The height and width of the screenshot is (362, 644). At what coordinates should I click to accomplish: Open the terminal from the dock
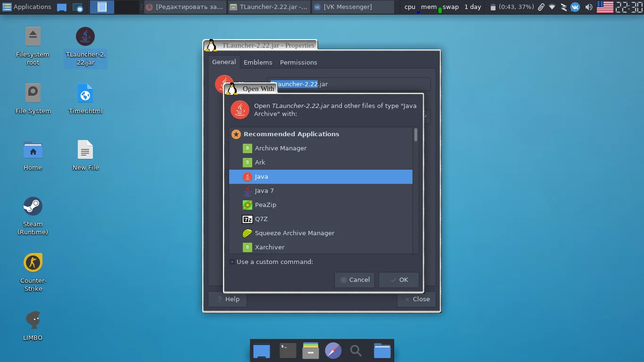[x=288, y=351]
